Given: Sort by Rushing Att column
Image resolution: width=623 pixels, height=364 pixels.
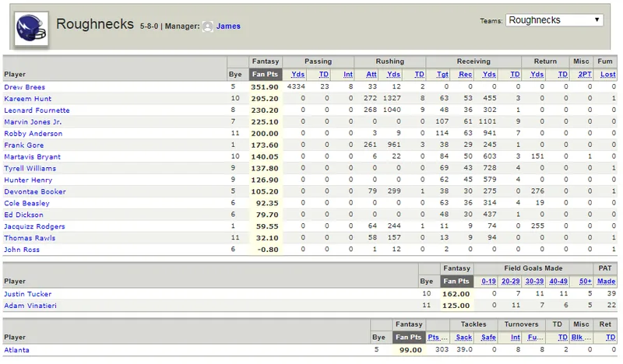Looking at the screenshot, I should (371, 74).
